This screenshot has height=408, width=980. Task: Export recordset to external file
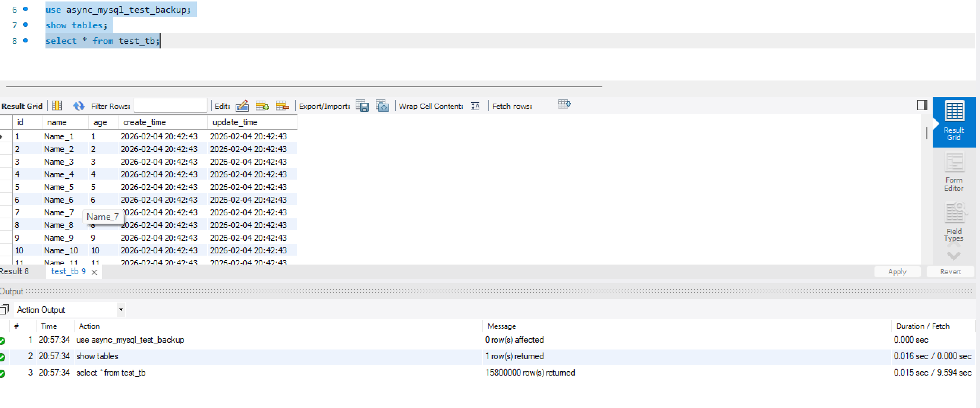pos(362,106)
